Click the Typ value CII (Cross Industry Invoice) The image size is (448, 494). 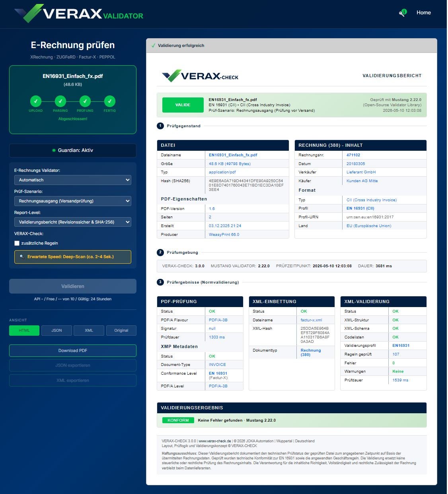372,200
